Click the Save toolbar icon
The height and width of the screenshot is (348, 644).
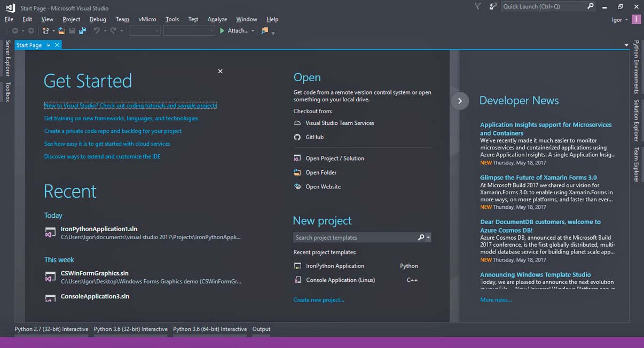click(x=72, y=31)
